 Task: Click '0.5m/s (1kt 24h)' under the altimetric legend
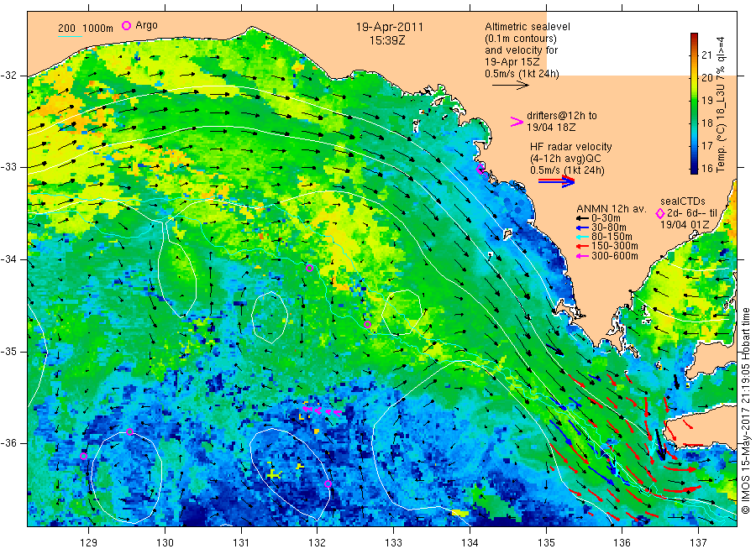click(522, 74)
